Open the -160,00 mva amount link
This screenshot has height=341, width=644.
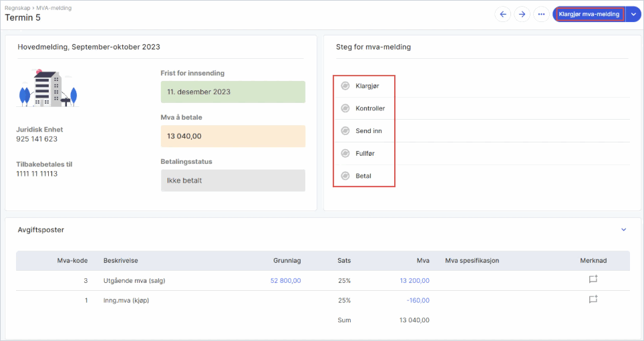click(x=418, y=300)
